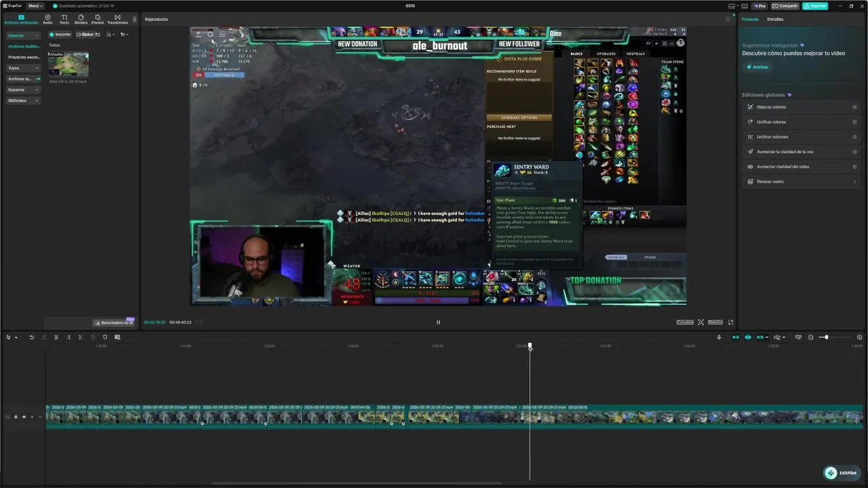
Task: Delete left of playhead
Action: [68, 337]
